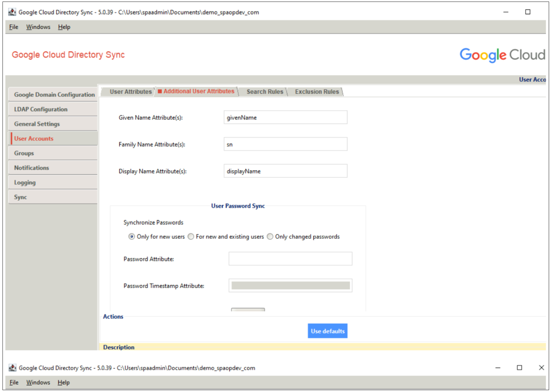550x392 pixels.
Task: Switch to the Search Rules tab
Action: pyautogui.click(x=265, y=92)
